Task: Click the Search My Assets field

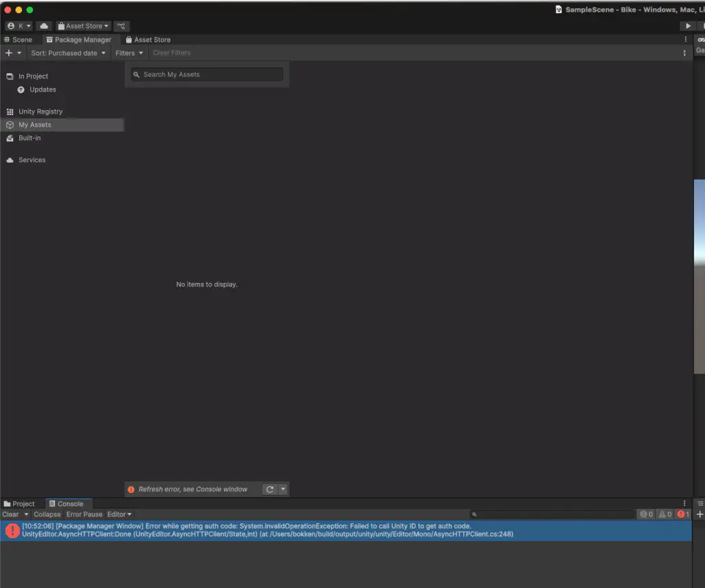Action: click(207, 74)
